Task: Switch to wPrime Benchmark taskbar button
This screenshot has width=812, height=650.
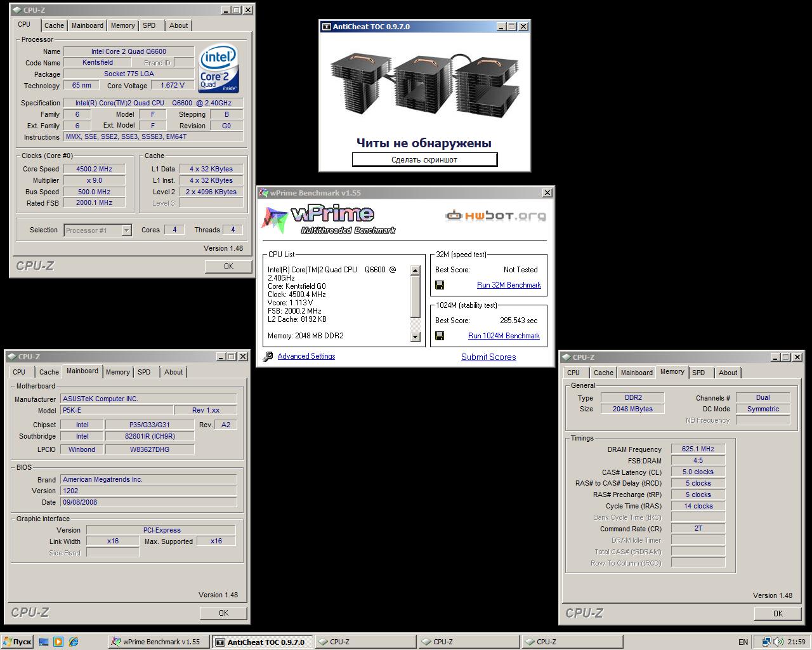Action: (159, 642)
